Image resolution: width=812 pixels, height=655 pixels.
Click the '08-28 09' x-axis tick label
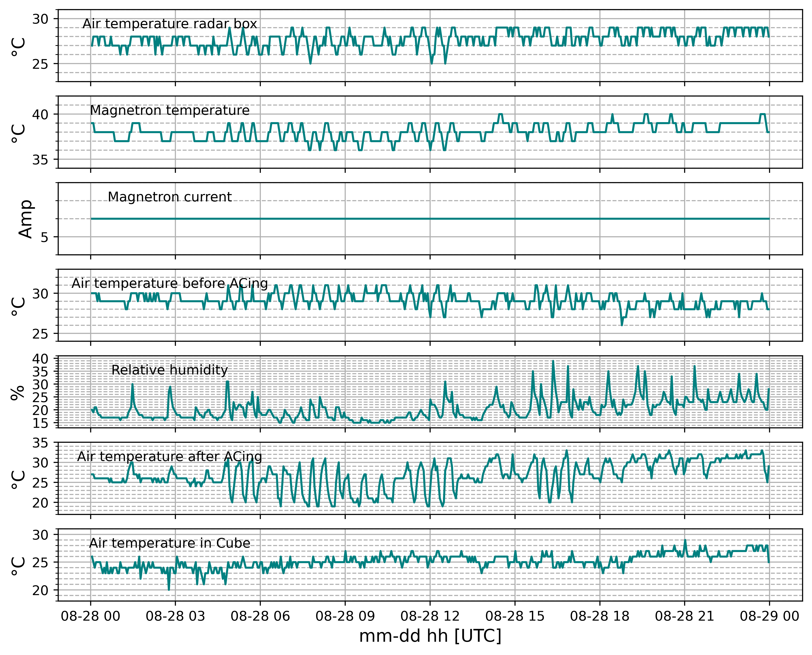point(345,616)
